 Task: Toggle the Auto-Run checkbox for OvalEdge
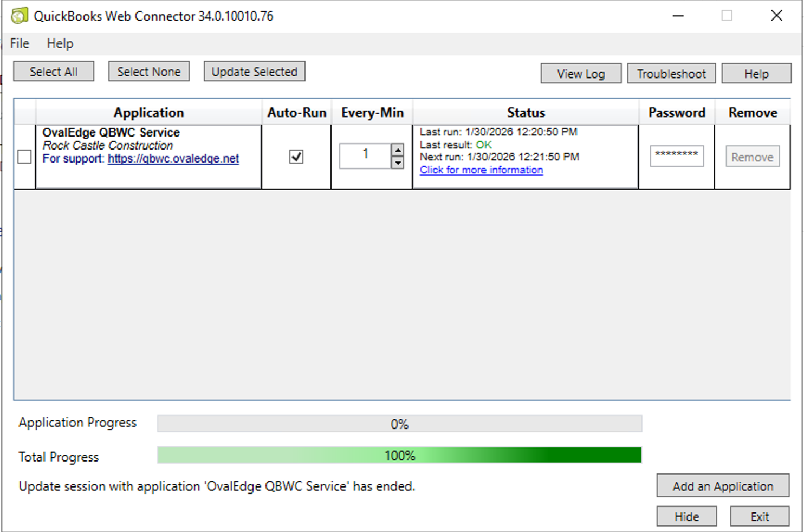[296, 157]
